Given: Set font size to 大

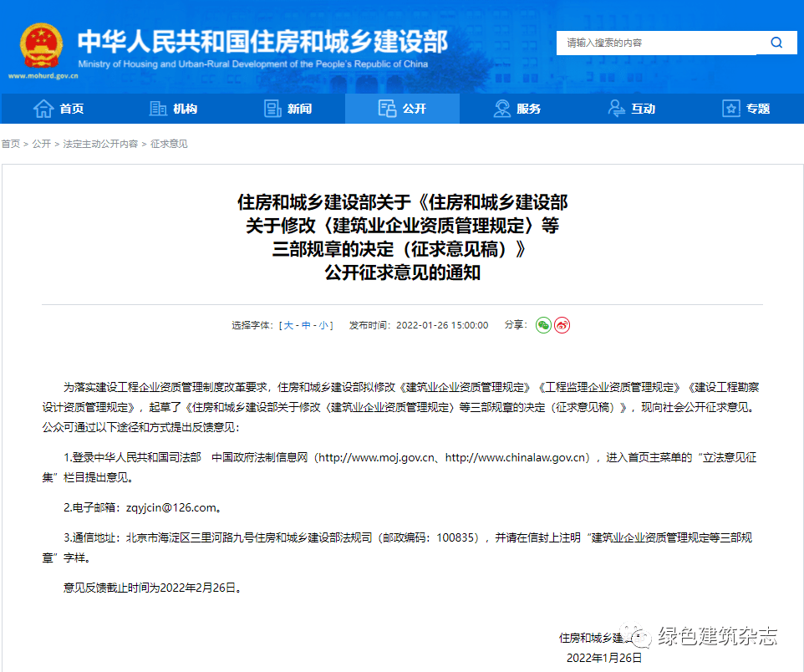Looking at the screenshot, I should (288, 325).
